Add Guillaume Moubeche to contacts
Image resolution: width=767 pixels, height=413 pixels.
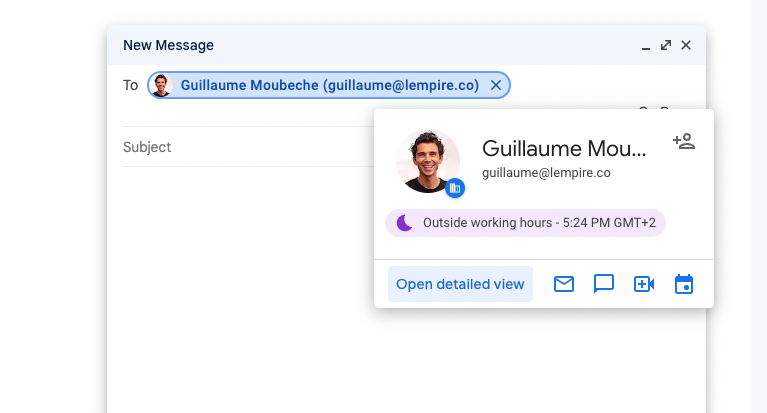pos(684,141)
